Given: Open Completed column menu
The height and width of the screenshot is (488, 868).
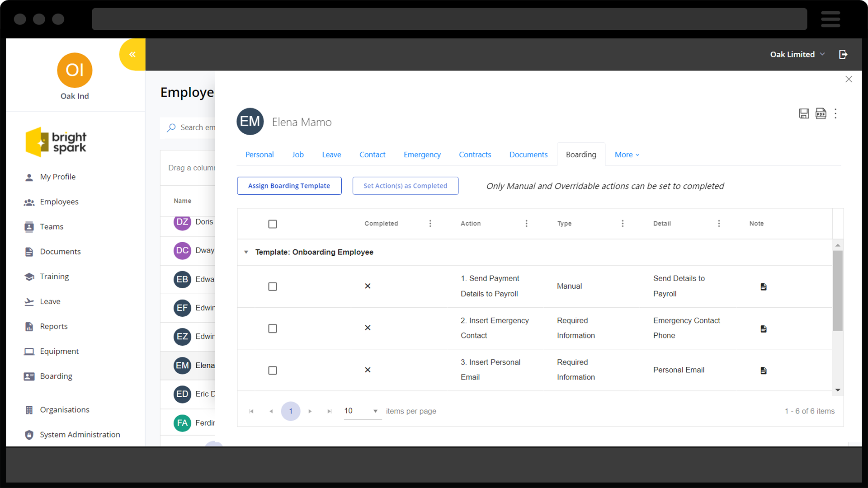Looking at the screenshot, I should (x=430, y=223).
